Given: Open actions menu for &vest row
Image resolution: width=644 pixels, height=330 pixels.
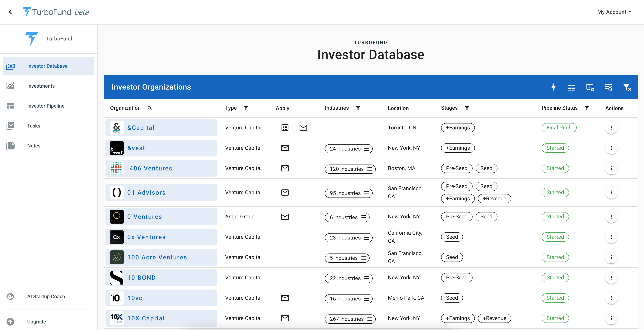Looking at the screenshot, I should pos(612,148).
